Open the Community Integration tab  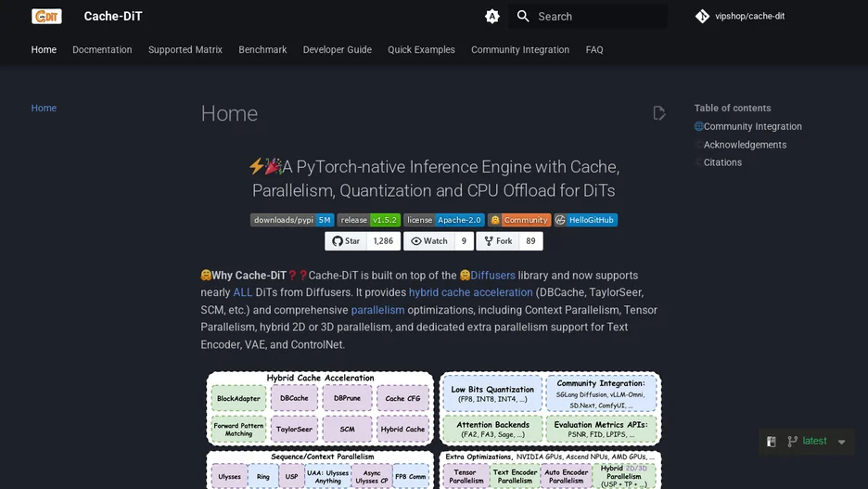point(520,49)
